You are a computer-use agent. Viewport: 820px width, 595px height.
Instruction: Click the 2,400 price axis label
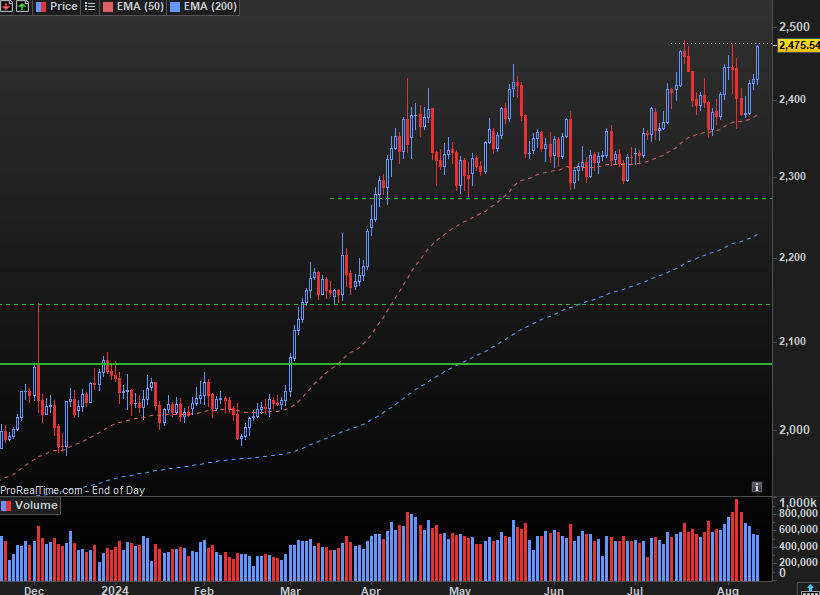[792, 99]
